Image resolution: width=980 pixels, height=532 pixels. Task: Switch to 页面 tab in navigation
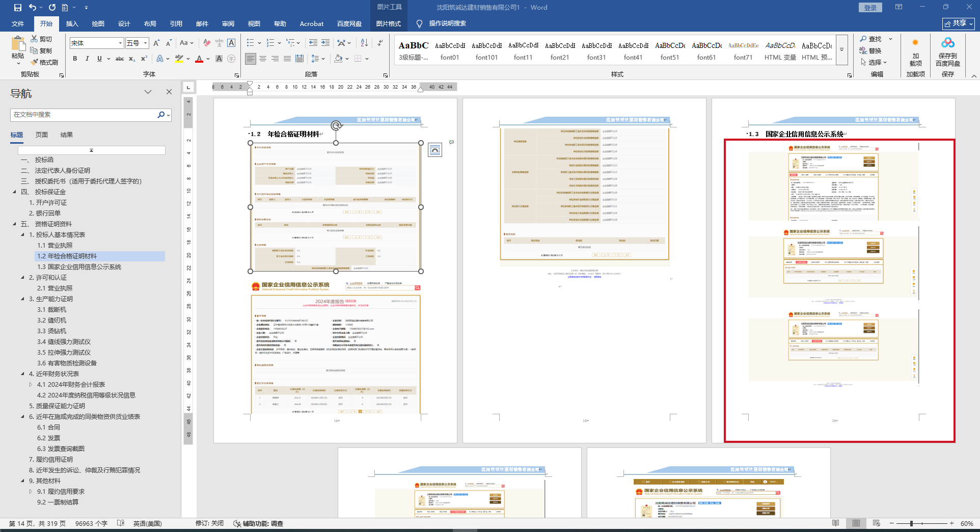tap(42, 135)
